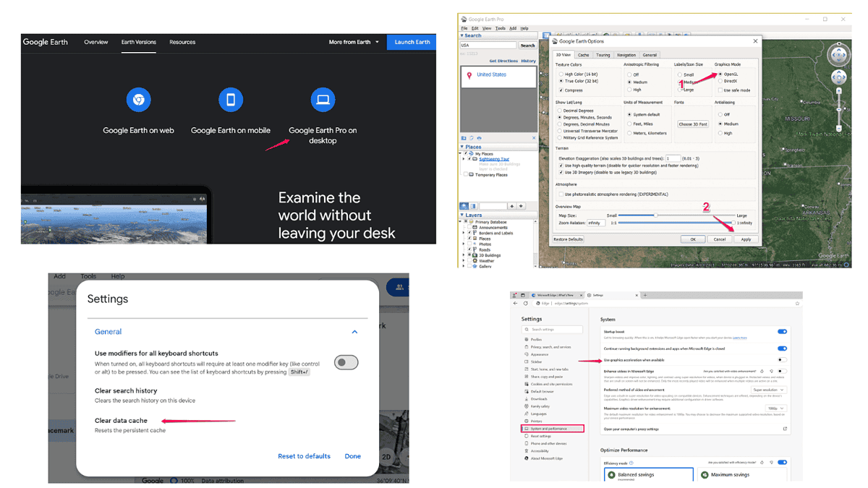
Task: Click thumbs up beside video enhancement question
Action: click(x=762, y=371)
